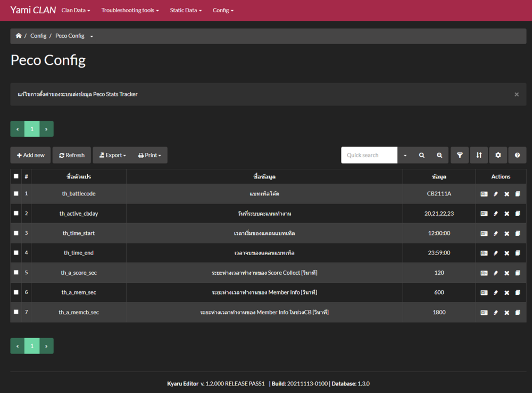View details of th_active_cbday row
This screenshot has width=532, height=393.
click(x=484, y=214)
